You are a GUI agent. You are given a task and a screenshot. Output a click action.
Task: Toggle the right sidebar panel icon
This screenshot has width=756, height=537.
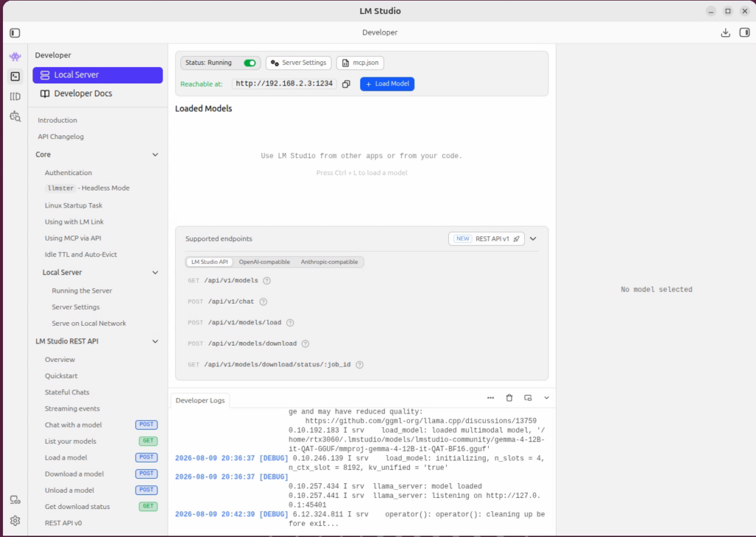pos(744,33)
